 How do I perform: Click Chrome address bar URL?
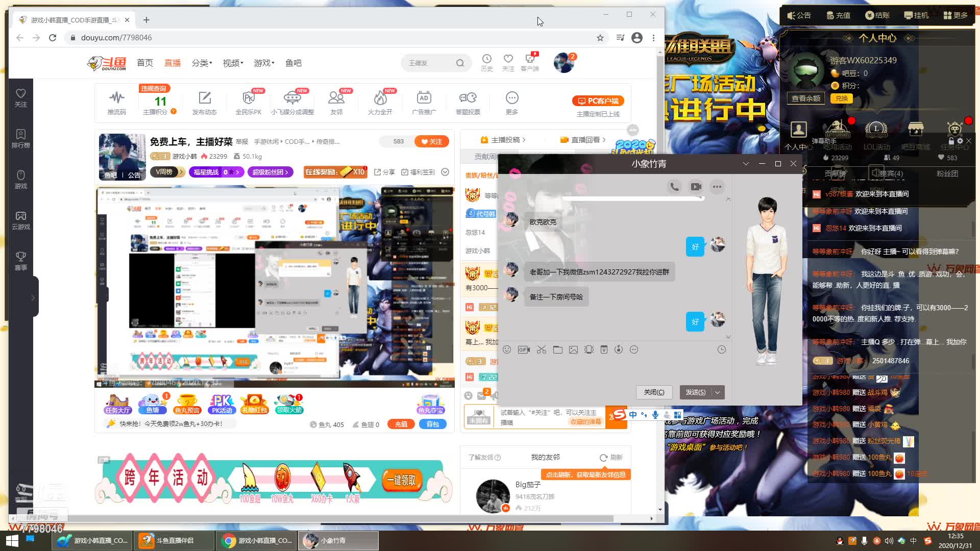[x=116, y=38]
